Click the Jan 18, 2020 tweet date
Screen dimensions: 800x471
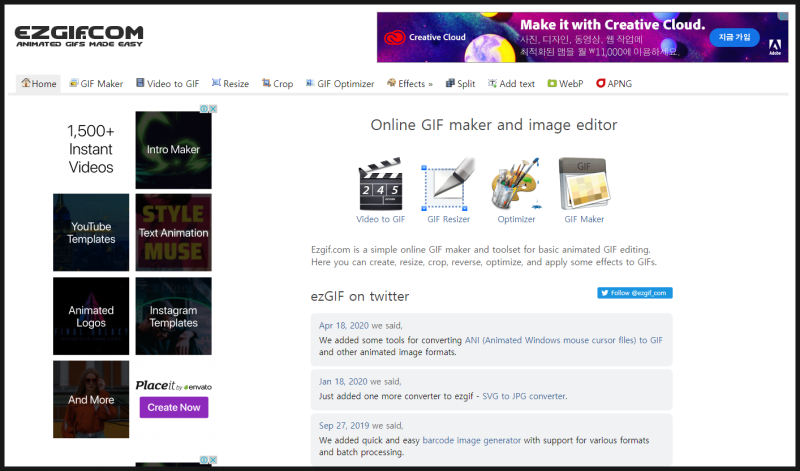343,382
